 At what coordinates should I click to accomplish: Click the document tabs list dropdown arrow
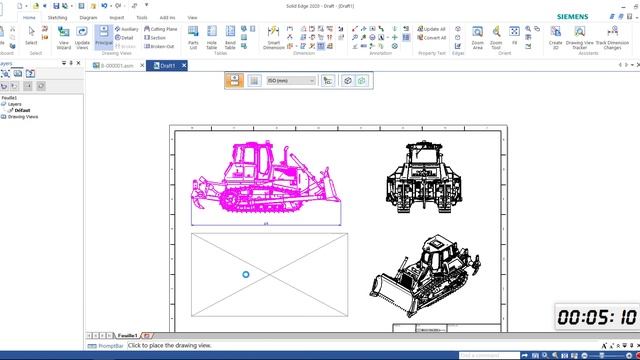click(633, 65)
